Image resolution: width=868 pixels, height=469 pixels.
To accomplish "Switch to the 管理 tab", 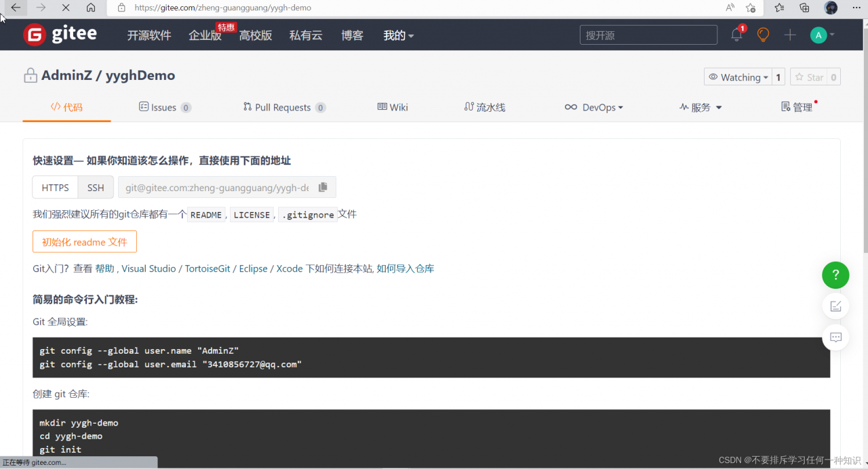I will tap(797, 107).
